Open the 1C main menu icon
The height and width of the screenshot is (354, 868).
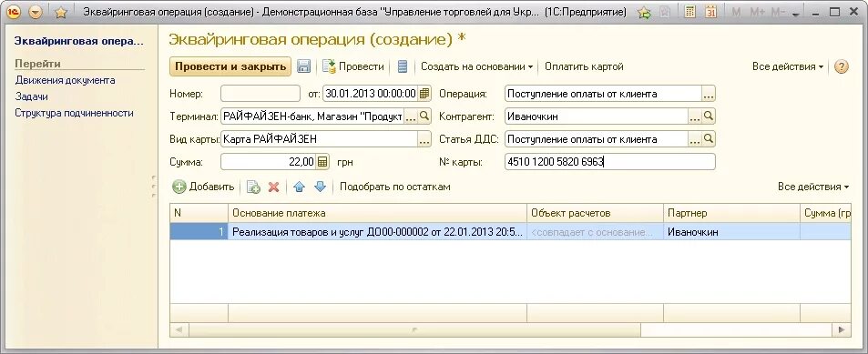tap(14, 12)
